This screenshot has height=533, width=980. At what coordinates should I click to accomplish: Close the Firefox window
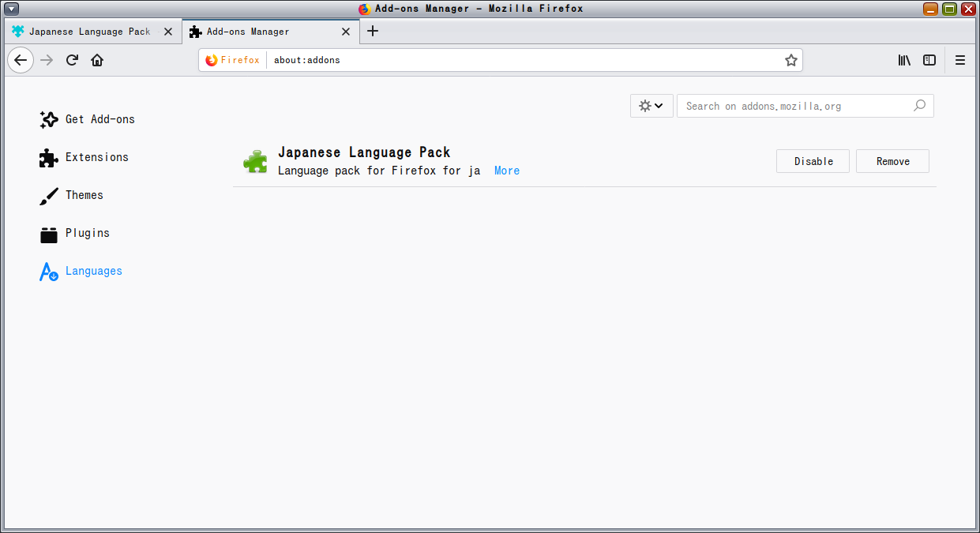(x=967, y=9)
